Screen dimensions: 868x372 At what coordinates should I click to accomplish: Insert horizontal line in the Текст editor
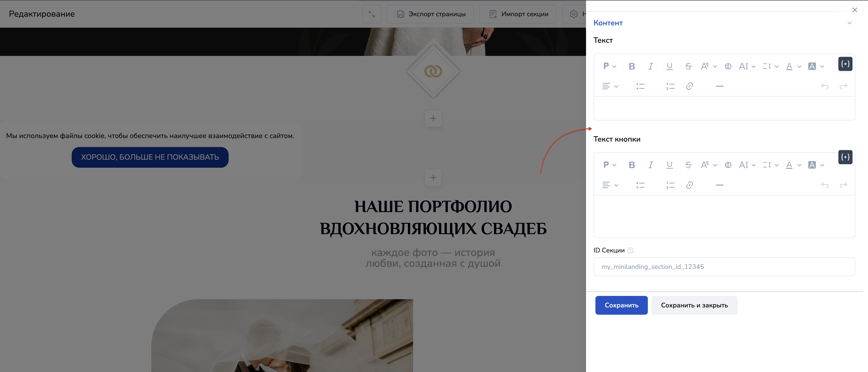[x=719, y=86]
